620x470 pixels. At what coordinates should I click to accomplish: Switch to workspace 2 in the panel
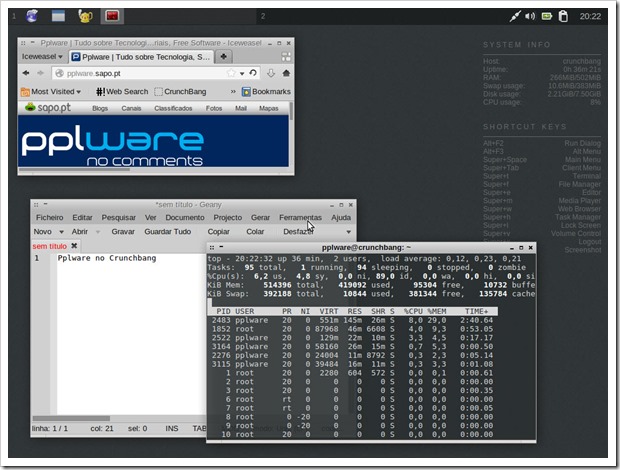pos(263,16)
